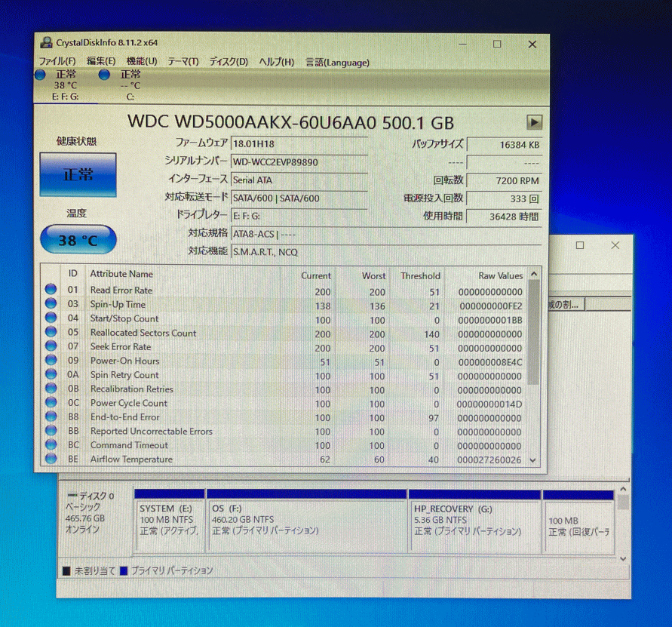Click the Threshold column header
This screenshot has width=672, height=627.
click(420, 275)
